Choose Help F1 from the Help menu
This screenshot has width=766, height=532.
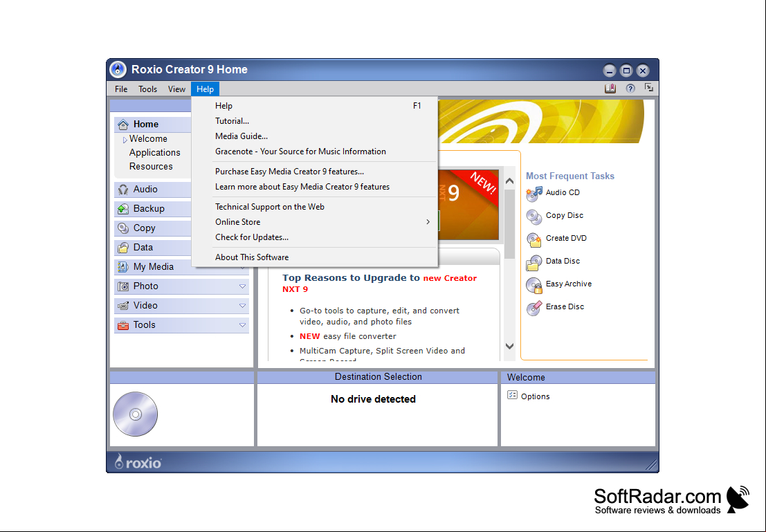click(x=315, y=106)
